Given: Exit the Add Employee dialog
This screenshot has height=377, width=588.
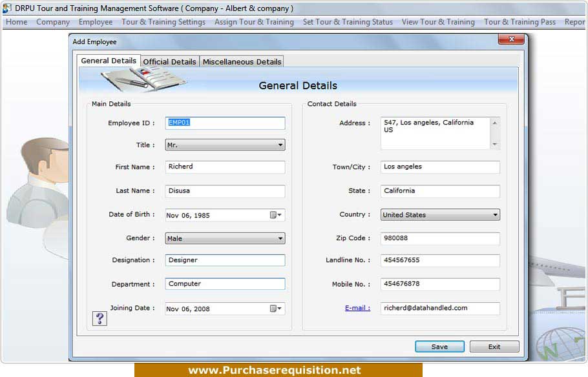Looking at the screenshot, I should coord(494,346).
